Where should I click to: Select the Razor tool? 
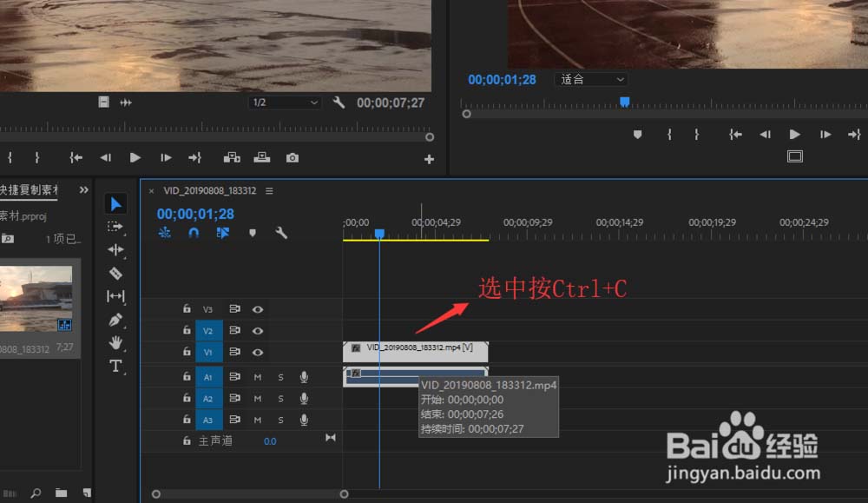point(115,272)
